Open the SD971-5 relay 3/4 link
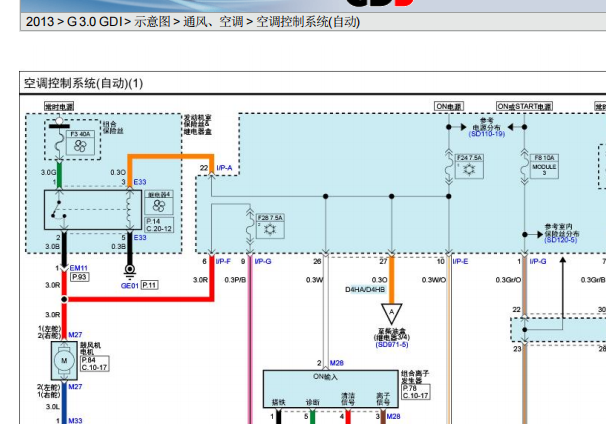Image resolution: width=606 pixels, height=424 pixels. coord(392,344)
